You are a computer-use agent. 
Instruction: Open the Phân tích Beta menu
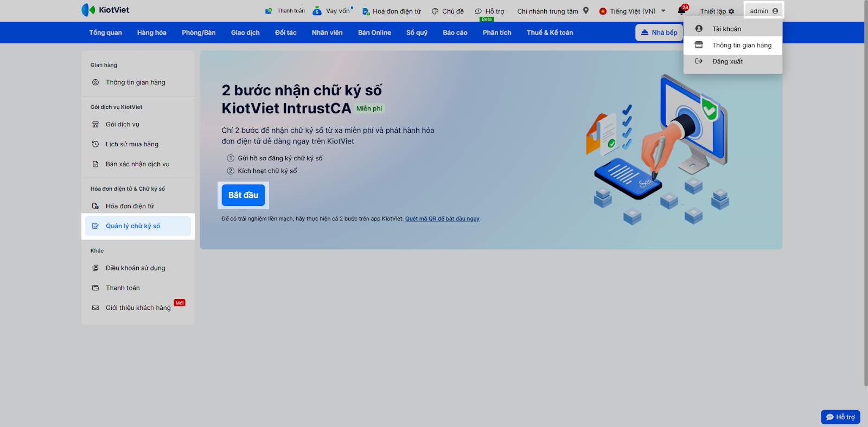click(x=497, y=33)
